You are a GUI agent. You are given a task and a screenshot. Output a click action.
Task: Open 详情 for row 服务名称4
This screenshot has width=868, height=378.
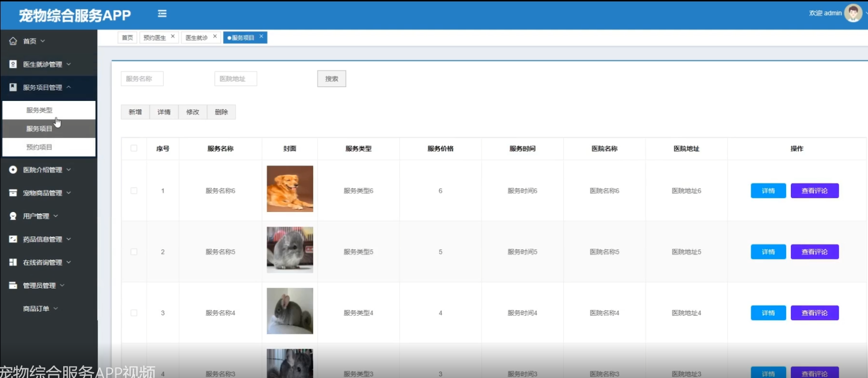pyautogui.click(x=768, y=313)
